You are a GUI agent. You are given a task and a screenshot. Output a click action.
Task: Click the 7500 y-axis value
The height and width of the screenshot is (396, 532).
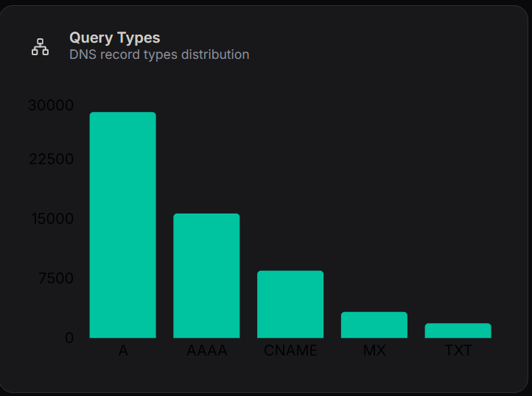point(55,278)
